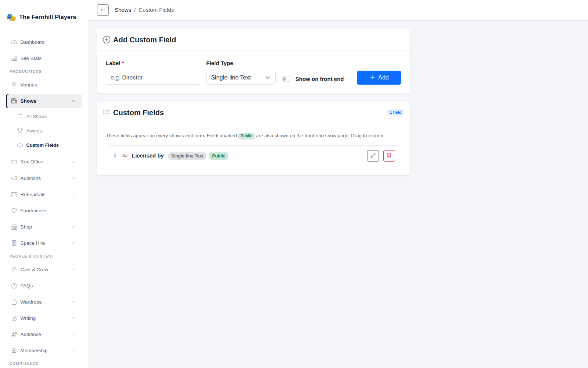Click the edit pencil for Licensed by

click(x=373, y=156)
